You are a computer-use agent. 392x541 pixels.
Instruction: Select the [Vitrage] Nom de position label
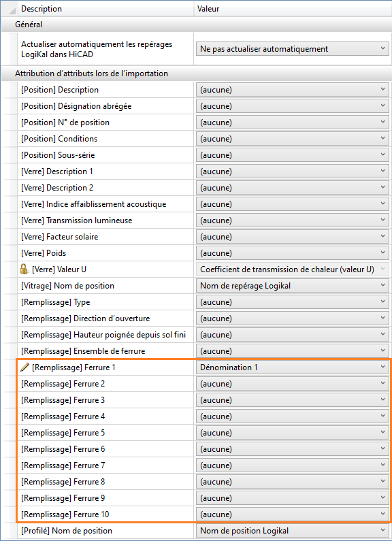click(67, 286)
